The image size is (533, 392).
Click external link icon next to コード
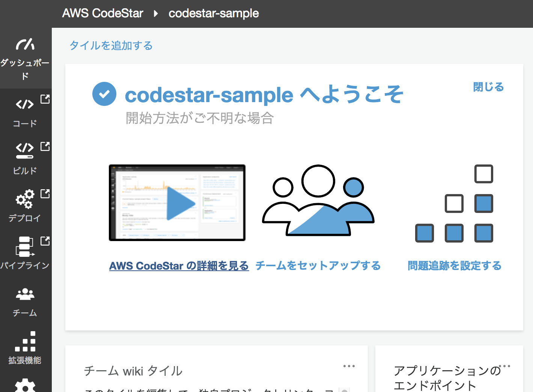tap(45, 99)
